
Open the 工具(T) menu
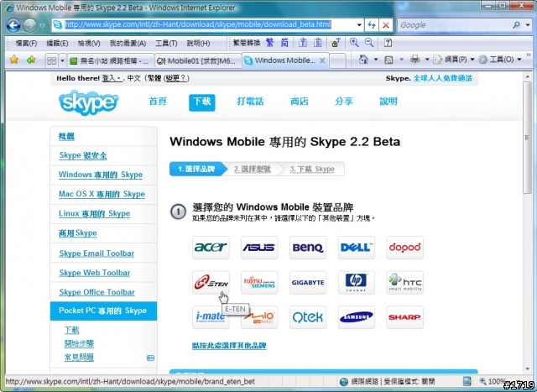tap(166, 43)
